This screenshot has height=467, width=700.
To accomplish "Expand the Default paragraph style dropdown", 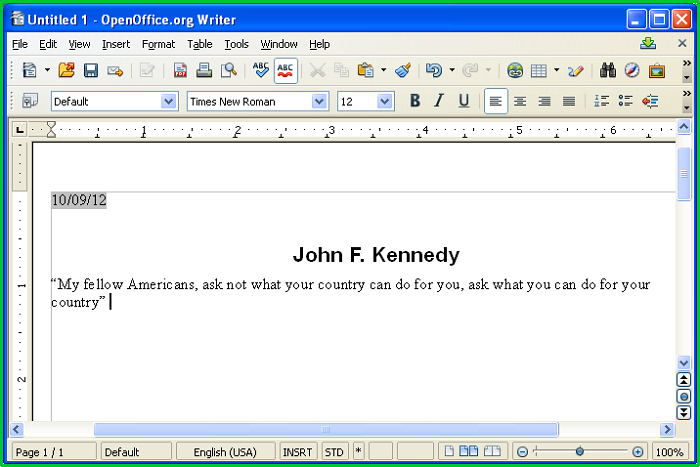I will (169, 101).
